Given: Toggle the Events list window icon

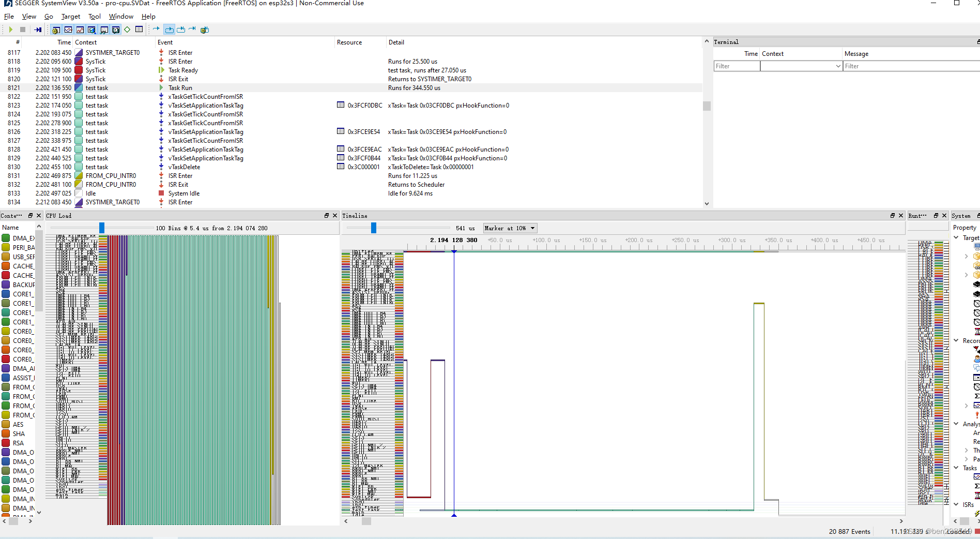Looking at the screenshot, I should tap(56, 29).
